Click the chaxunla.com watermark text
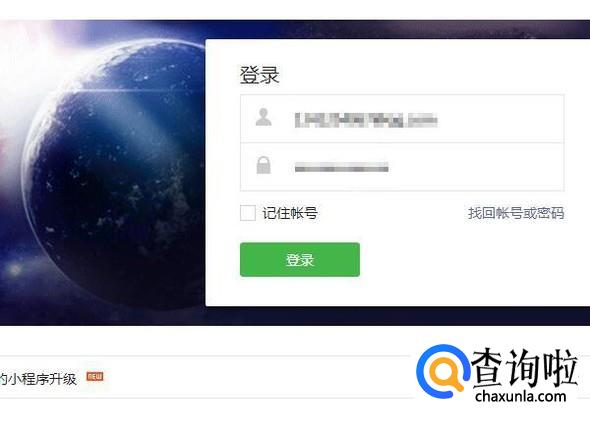The height and width of the screenshot is (427, 590). pos(520,397)
